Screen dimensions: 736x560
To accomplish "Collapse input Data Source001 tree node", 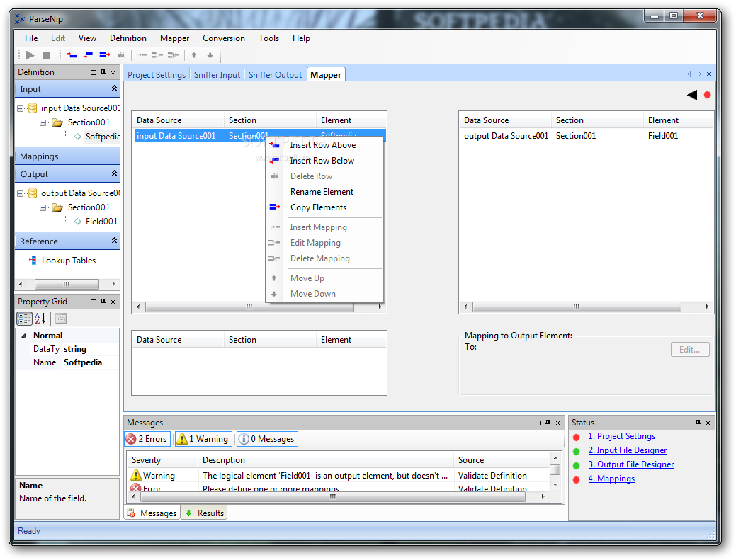I will 20,108.
